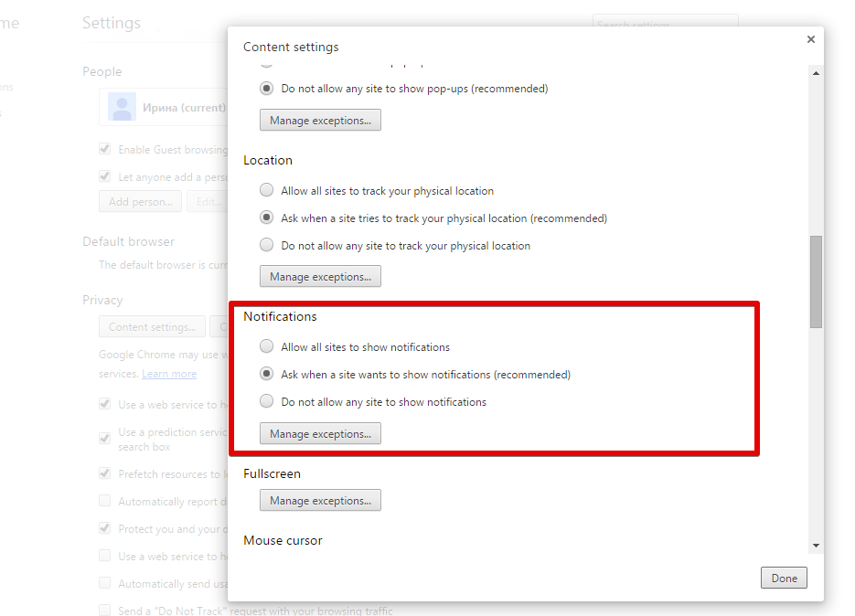Close the Content settings dialog with X
Viewport: 855px width, 616px height.
coord(810,39)
